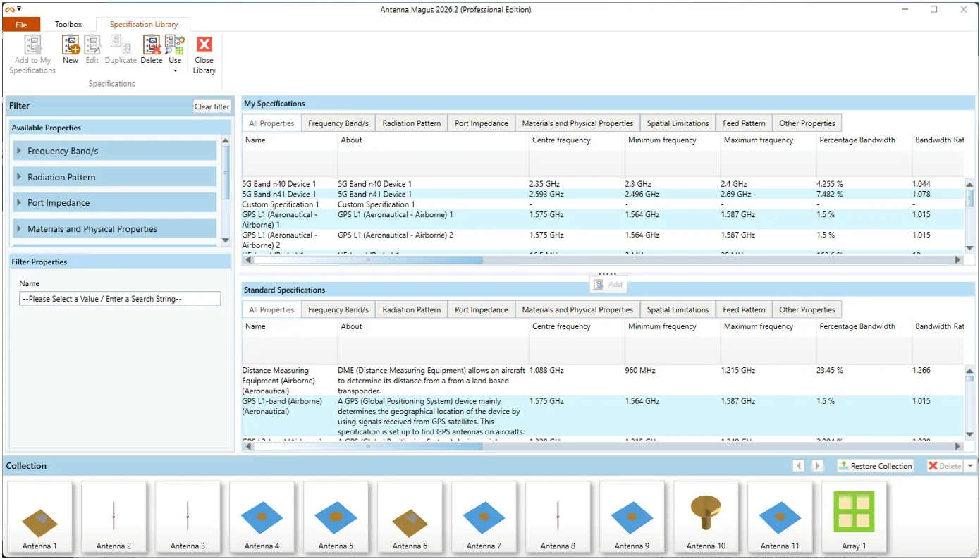Select Distance Measuring Equipment (Airborne) standard row
980x559 pixels.
603,381
